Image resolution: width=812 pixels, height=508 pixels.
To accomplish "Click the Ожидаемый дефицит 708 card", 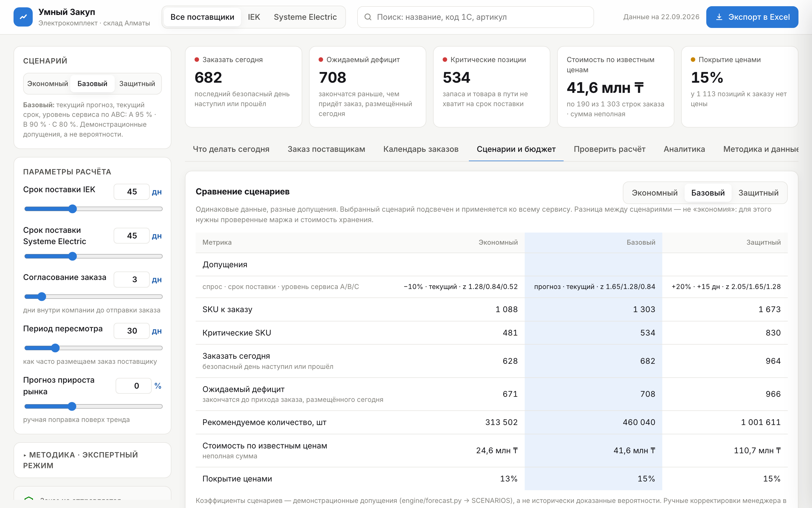I will click(x=367, y=87).
